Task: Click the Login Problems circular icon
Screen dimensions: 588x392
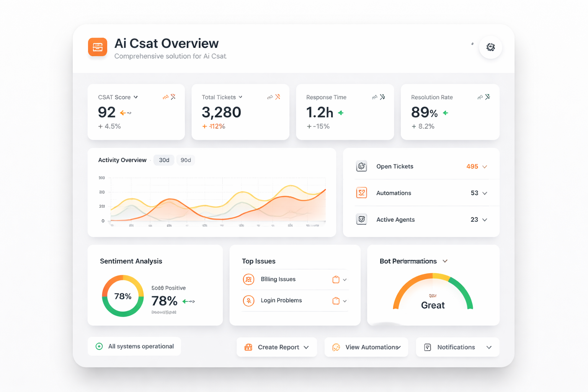Action: click(x=248, y=301)
